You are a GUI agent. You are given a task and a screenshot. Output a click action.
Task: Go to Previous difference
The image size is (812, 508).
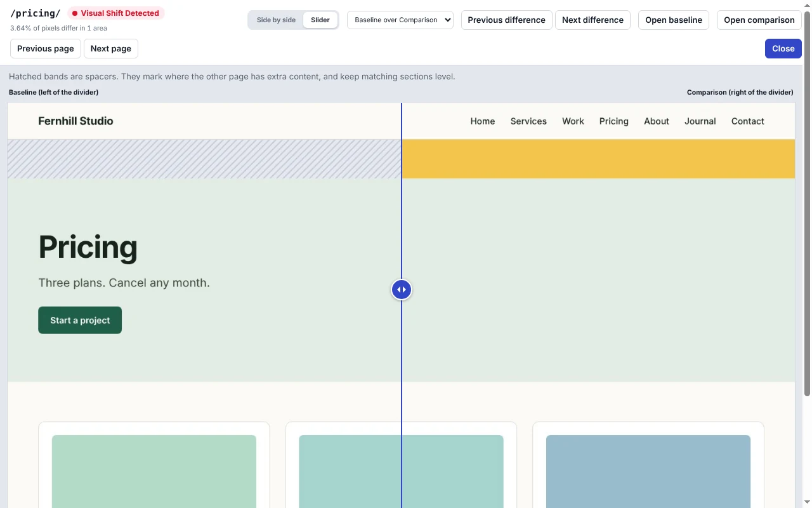pos(506,20)
